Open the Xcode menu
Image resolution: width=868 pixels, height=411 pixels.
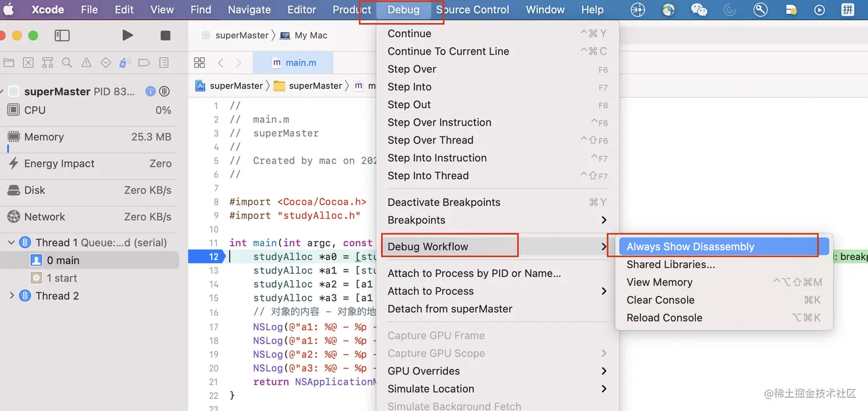[48, 10]
